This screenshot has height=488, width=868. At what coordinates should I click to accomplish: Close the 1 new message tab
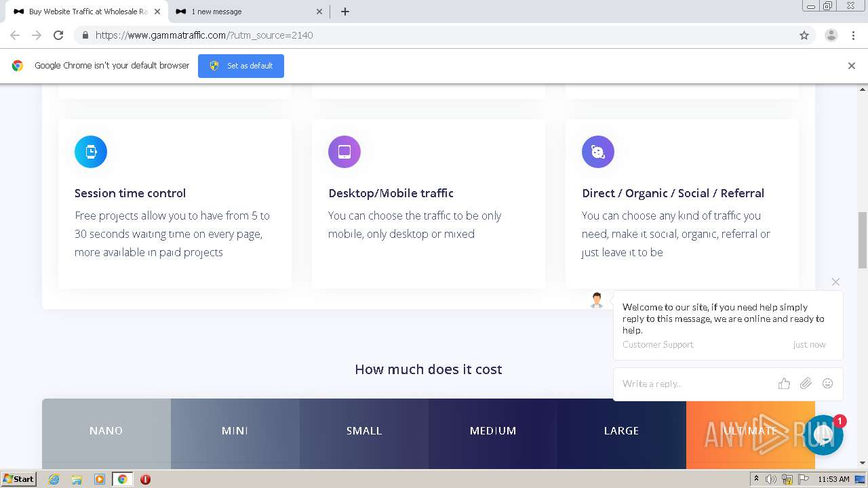(319, 12)
